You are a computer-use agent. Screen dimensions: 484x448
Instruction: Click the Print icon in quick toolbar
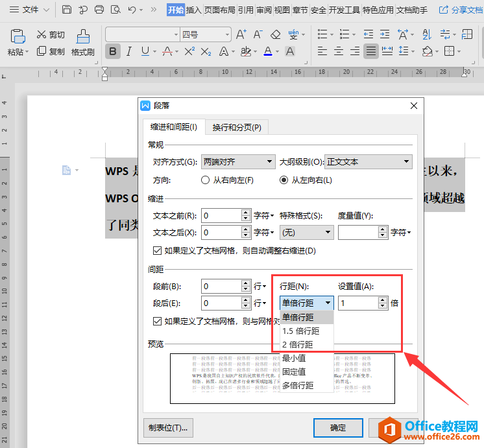pyautogui.click(x=99, y=10)
